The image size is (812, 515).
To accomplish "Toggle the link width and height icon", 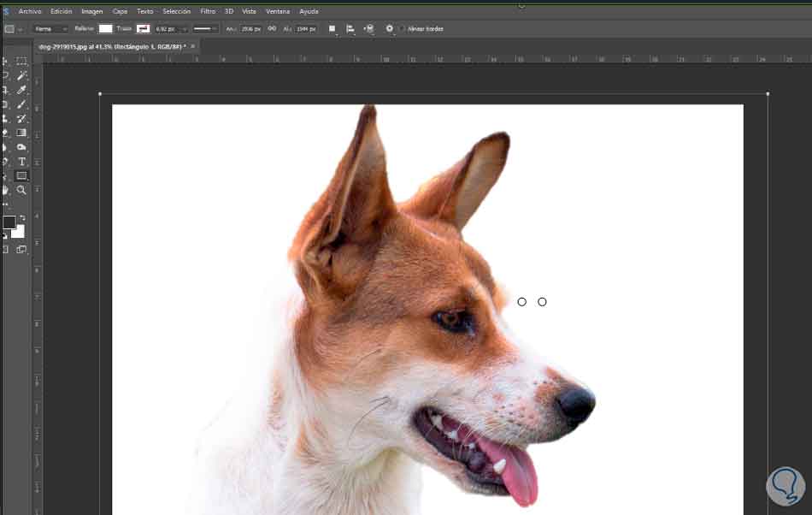I will click(x=272, y=29).
